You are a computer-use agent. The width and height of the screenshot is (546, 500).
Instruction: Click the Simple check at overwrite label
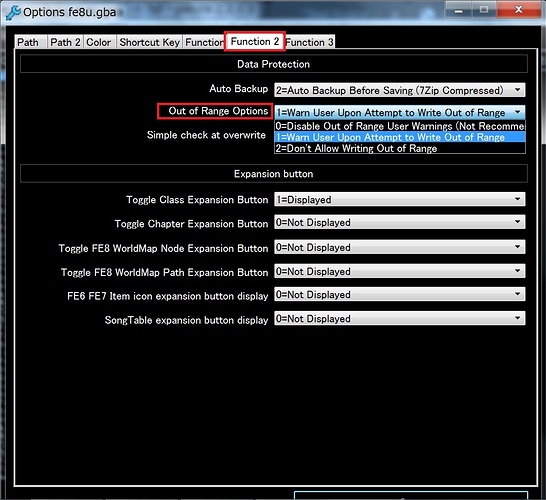point(206,135)
